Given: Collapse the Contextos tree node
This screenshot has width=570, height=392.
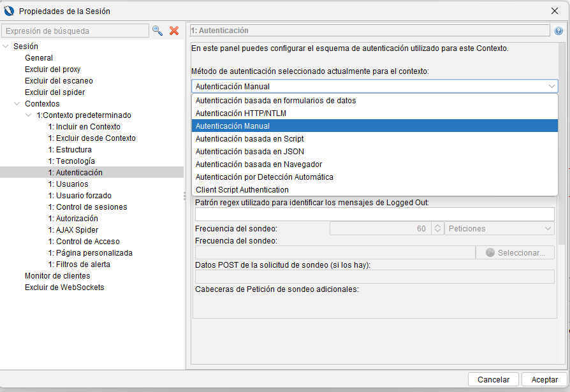Looking at the screenshot, I should click(x=17, y=104).
